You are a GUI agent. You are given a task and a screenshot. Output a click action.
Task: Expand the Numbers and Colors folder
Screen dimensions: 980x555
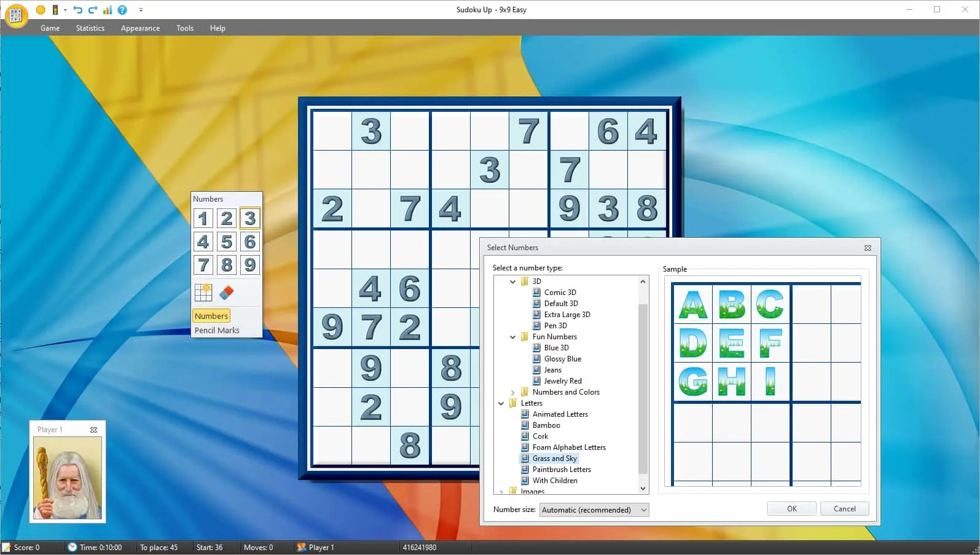tap(513, 392)
